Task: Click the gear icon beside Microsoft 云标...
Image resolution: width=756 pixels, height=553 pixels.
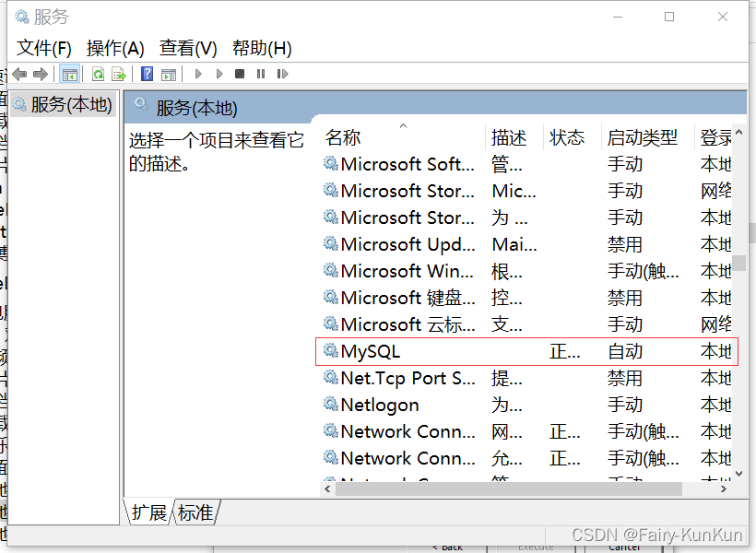Action: (331, 323)
